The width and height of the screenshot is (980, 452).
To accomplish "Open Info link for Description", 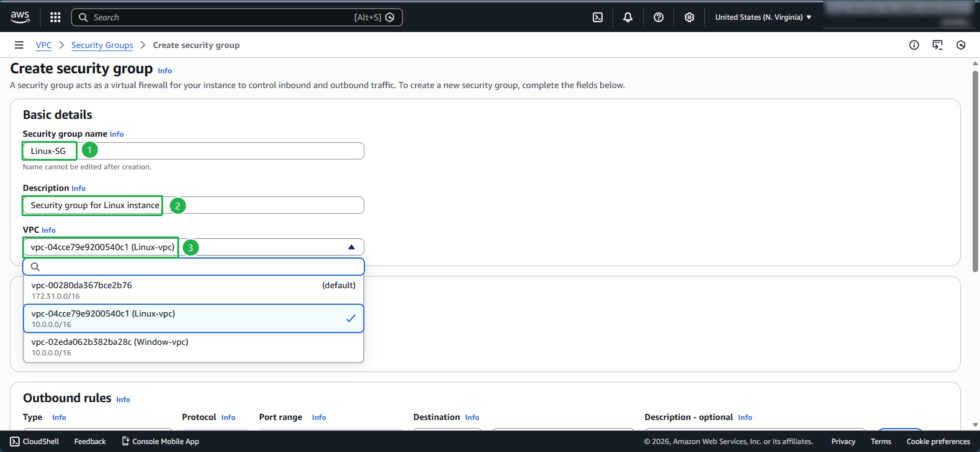I will pyautogui.click(x=79, y=188).
